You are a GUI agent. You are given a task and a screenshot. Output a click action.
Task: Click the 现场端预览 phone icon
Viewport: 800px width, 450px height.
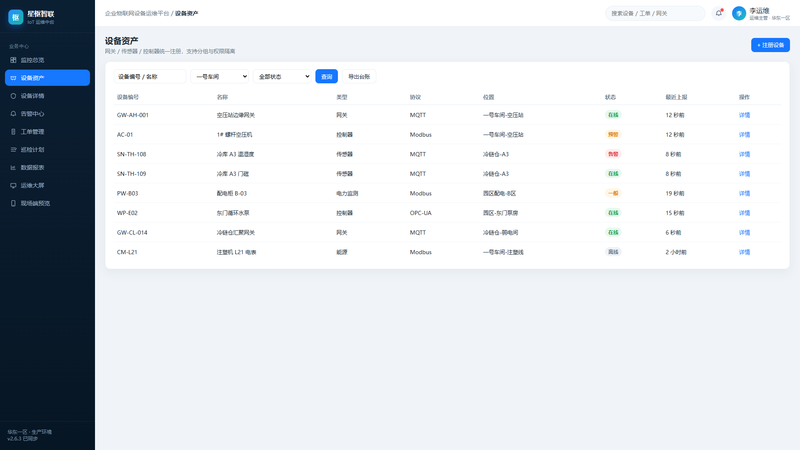point(13,203)
